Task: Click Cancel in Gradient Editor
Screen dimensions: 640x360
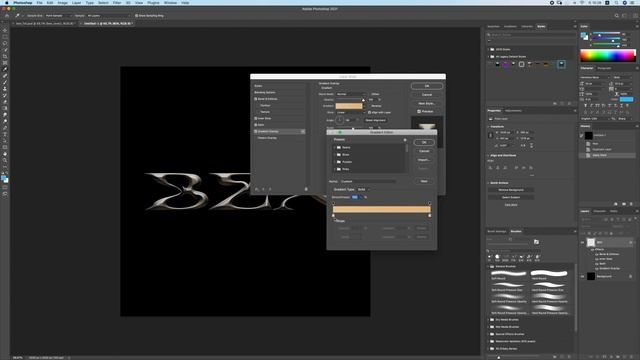Action: pyautogui.click(x=424, y=151)
